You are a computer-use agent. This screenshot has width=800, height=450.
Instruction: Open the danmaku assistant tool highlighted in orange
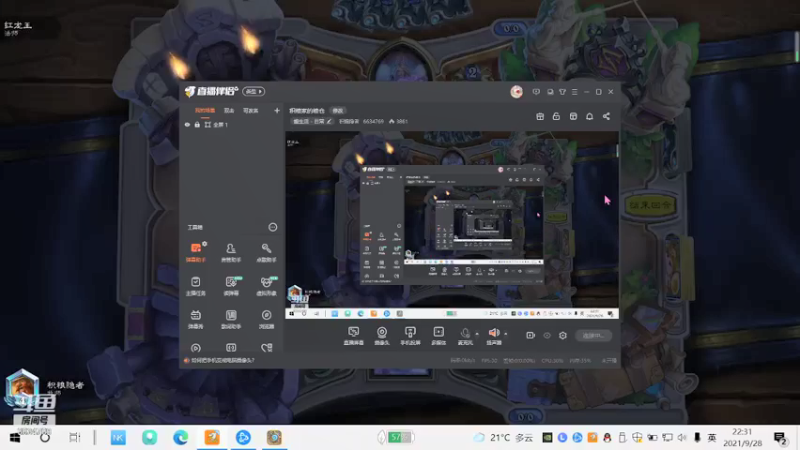(x=195, y=253)
